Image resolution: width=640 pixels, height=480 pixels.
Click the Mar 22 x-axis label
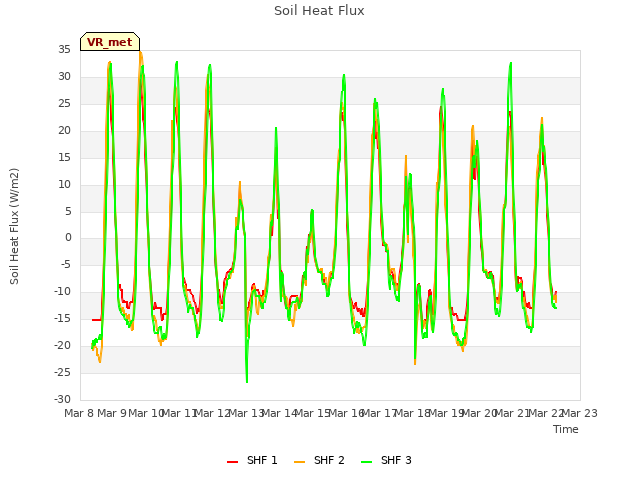click(x=546, y=413)
